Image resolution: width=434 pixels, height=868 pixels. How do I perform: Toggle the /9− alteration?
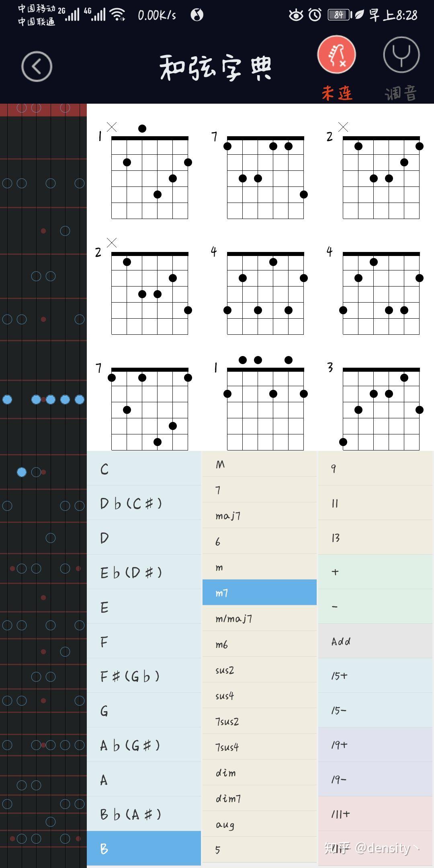tap(376, 780)
